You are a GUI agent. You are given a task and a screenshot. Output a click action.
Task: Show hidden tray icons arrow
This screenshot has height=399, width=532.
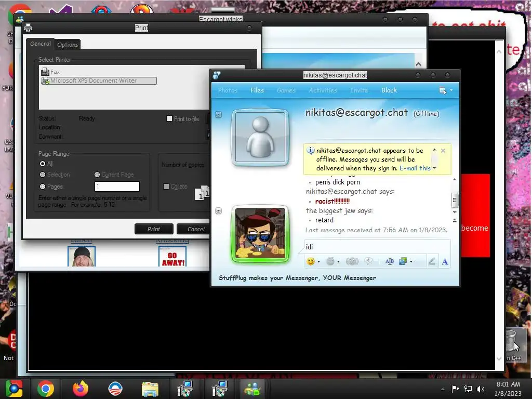[x=443, y=389]
